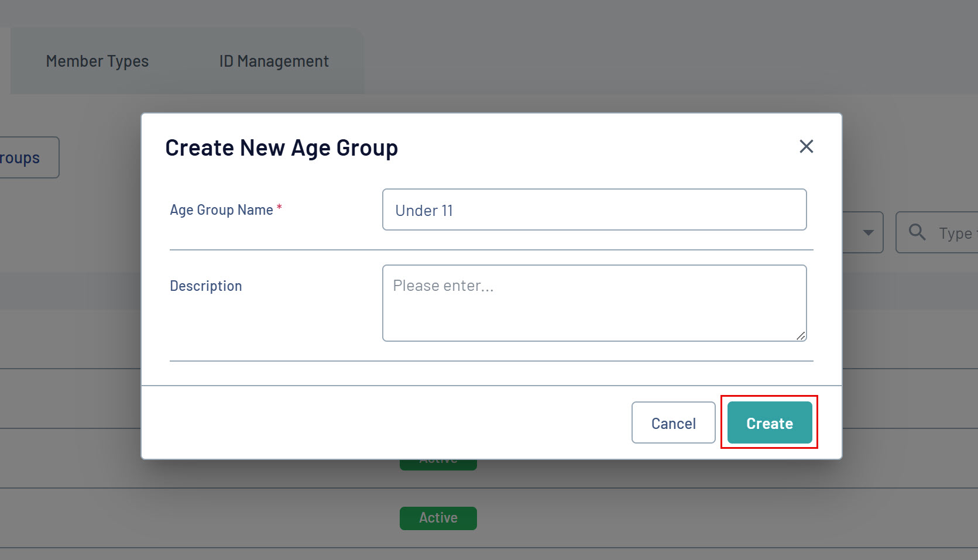Click the 'Type' search input field
The image size is (978, 560).
pyautogui.click(x=957, y=233)
